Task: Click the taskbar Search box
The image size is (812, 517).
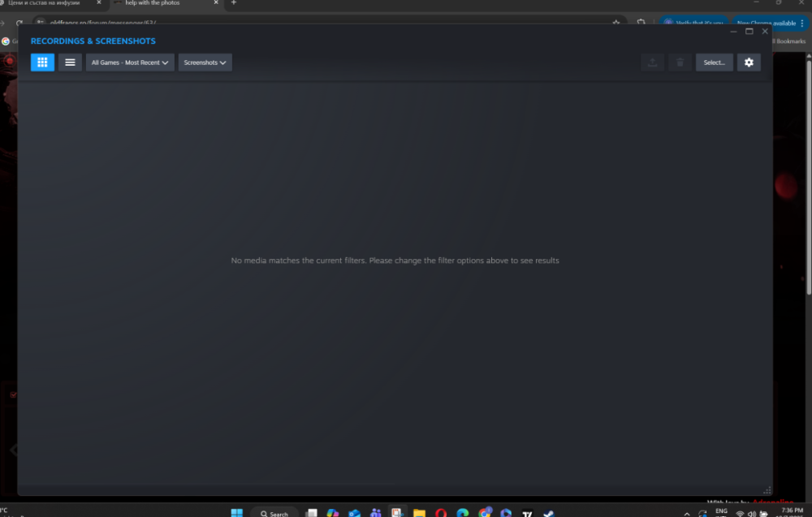Action: click(x=274, y=513)
